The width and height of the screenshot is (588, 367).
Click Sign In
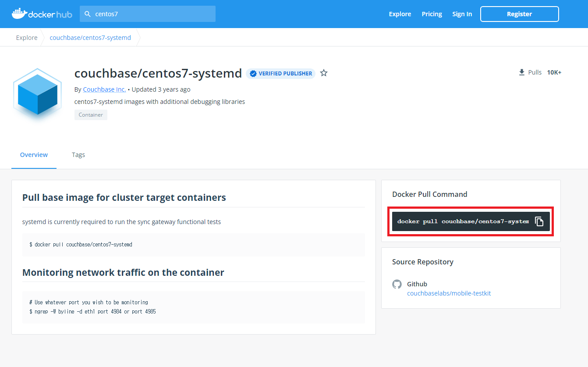coord(462,14)
